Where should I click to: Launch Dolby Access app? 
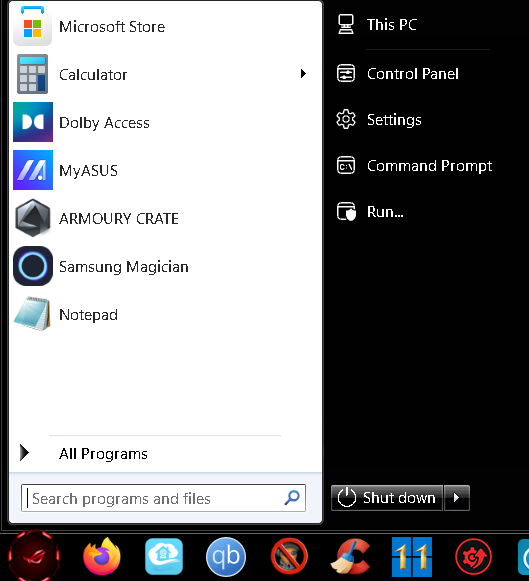tap(165, 122)
